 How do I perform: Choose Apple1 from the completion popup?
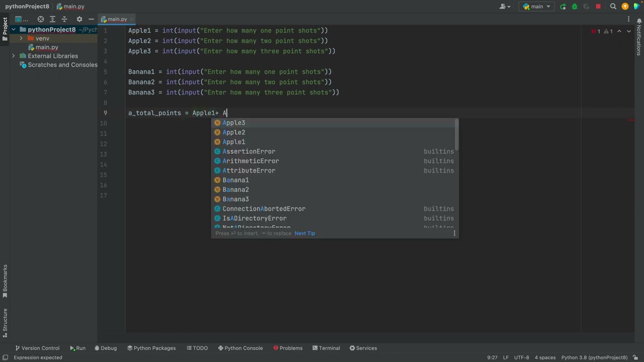click(x=335, y=142)
